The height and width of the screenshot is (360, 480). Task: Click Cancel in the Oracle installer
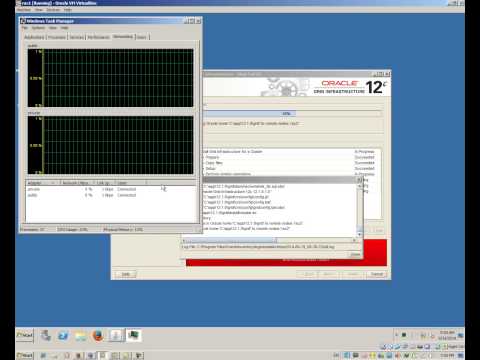point(377,274)
